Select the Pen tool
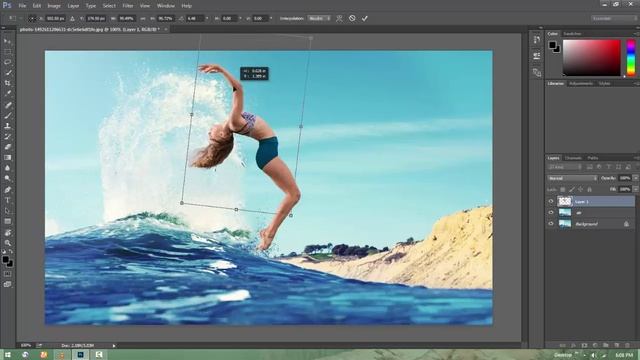This screenshot has height=360, width=640. pos(7,190)
